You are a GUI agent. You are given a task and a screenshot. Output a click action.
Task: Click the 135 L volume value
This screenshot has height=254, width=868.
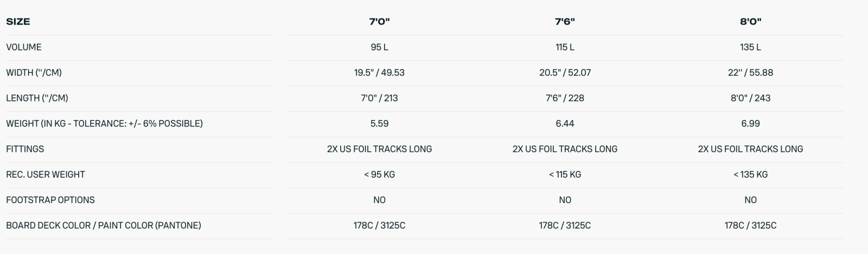coord(750,47)
